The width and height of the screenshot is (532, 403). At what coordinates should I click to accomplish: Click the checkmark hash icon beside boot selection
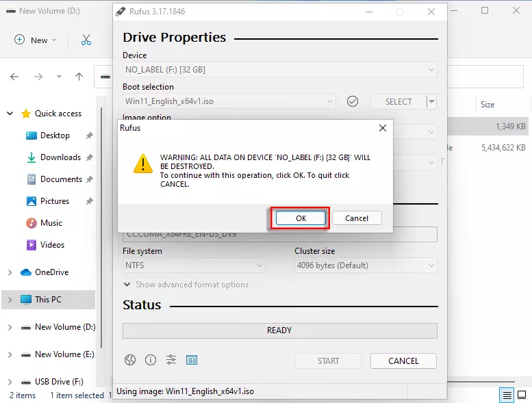click(x=353, y=101)
